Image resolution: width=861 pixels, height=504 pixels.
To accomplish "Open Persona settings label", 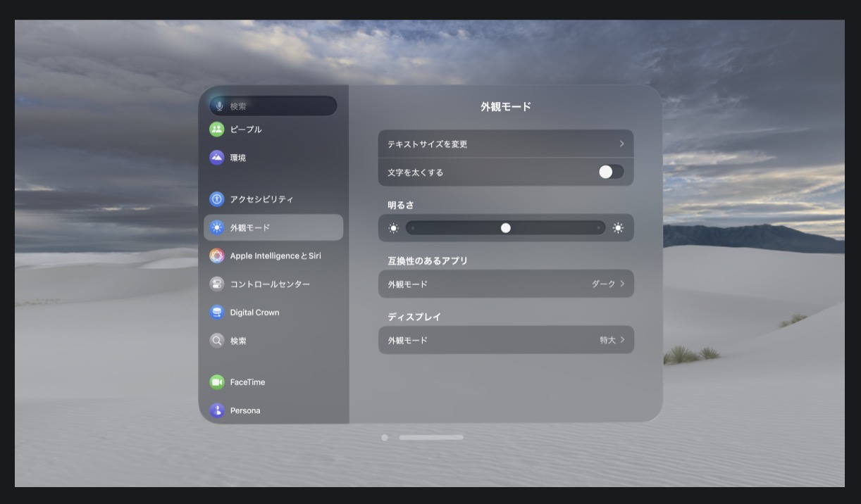I will pyautogui.click(x=245, y=410).
